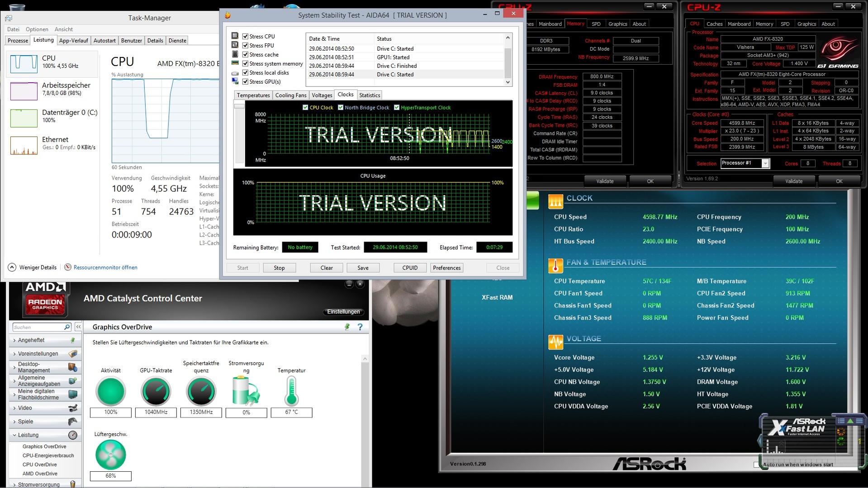Viewport: 868px width, 488px height.
Task: Toggle Stress CPU checkbox in AIDA64
Action: (245, 36)
